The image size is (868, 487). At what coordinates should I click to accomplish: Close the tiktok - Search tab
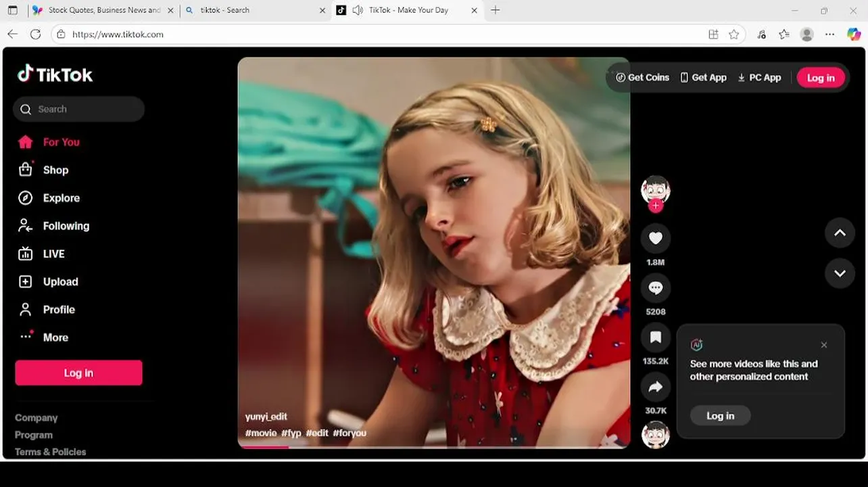click(x=322, y=10)
